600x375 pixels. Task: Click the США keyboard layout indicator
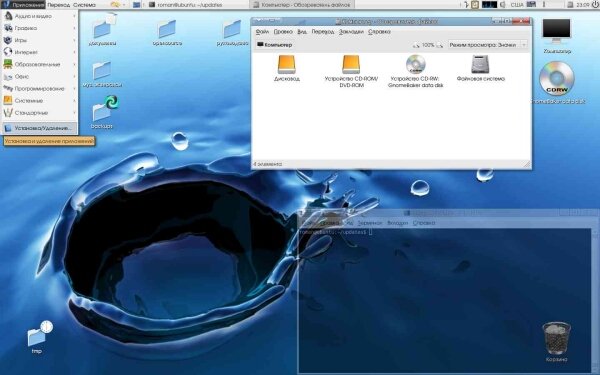point(517,5)
